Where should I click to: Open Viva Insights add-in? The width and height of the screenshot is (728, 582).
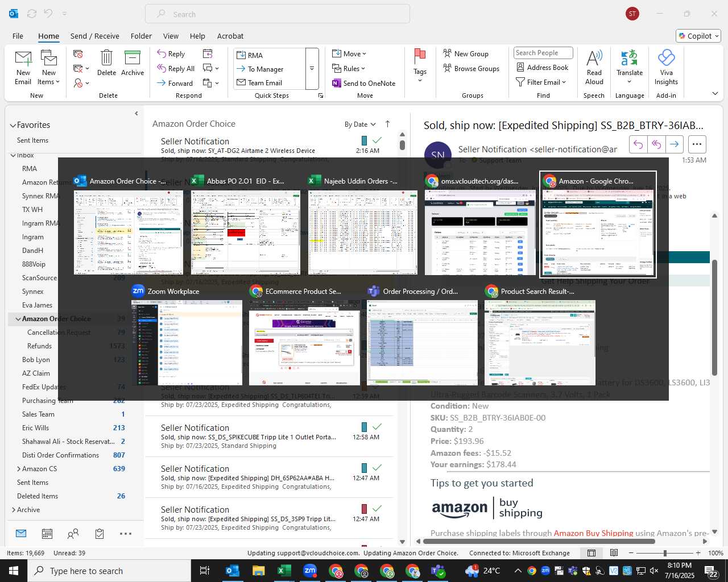667,67
